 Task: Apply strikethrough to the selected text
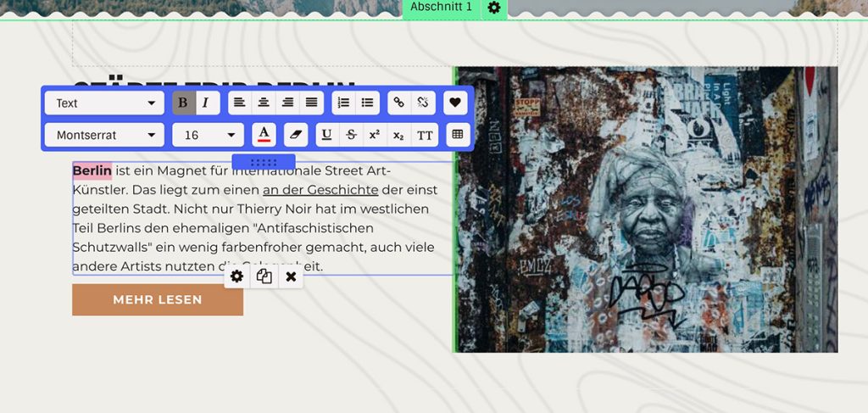(x=351, y=135)
